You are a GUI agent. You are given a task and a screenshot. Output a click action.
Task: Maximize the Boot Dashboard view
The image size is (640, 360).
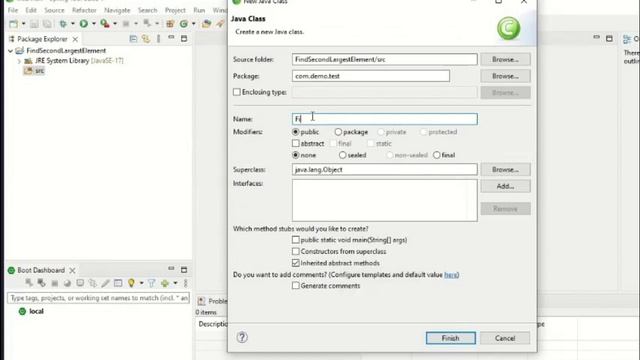(184, 270)
